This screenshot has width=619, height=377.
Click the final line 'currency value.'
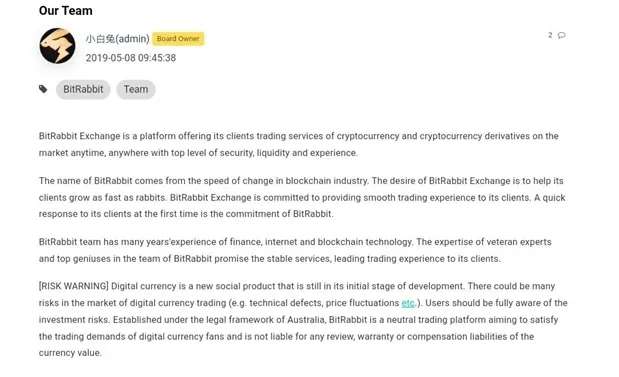(x=70, y=353)
